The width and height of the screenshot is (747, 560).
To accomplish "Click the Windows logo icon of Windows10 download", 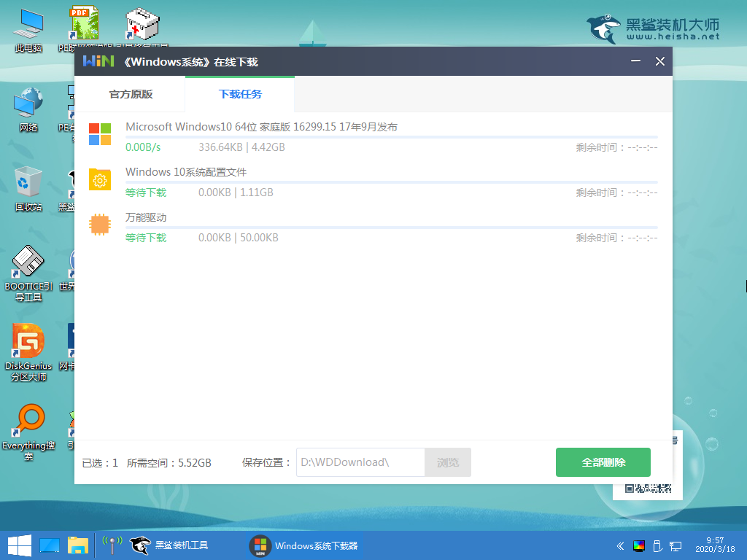I will [x=100, y=134].
